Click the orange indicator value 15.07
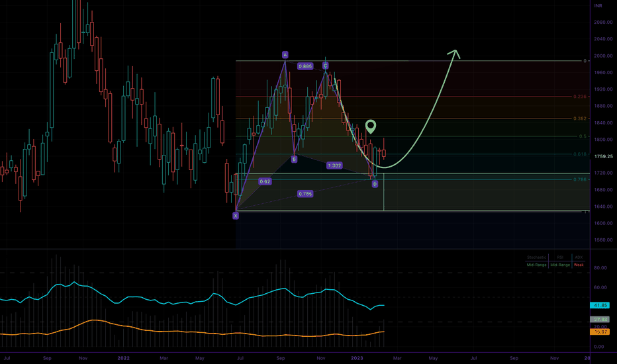This screenshot has width=617, height=364. (x=600, y=332)
